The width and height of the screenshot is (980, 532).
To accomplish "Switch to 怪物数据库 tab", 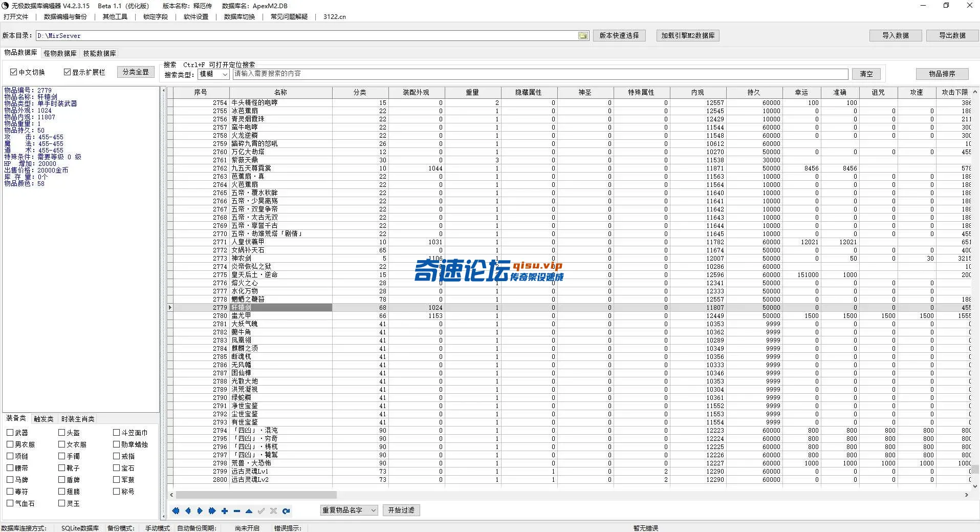I will tap(60, 53).
